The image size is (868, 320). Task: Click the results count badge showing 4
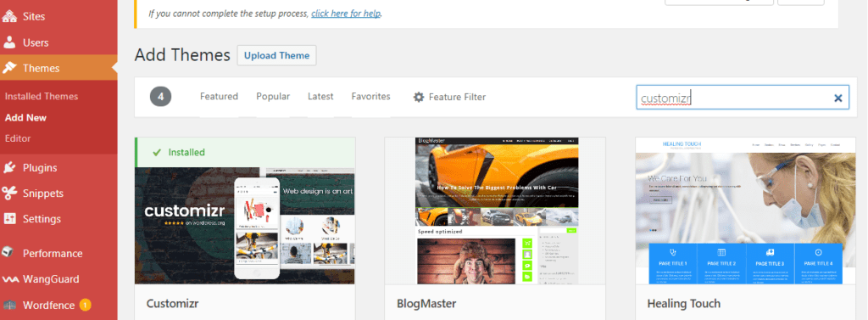coord(160,97)
